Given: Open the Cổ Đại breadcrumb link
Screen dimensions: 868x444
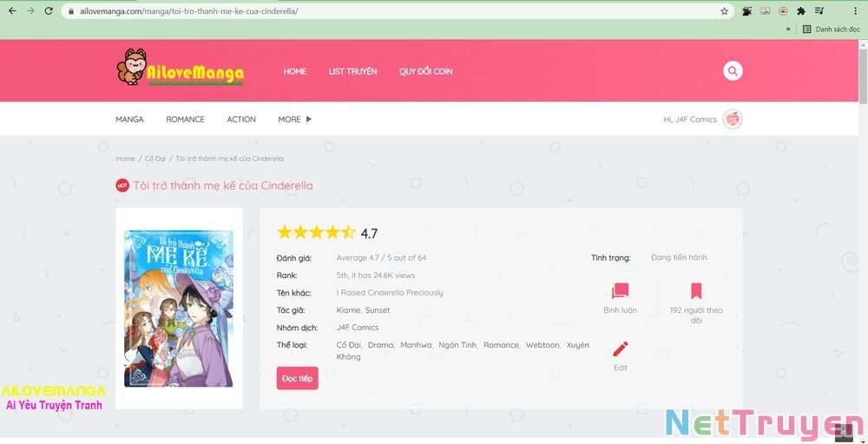Looking at the screenshot, I should point(155,159).
